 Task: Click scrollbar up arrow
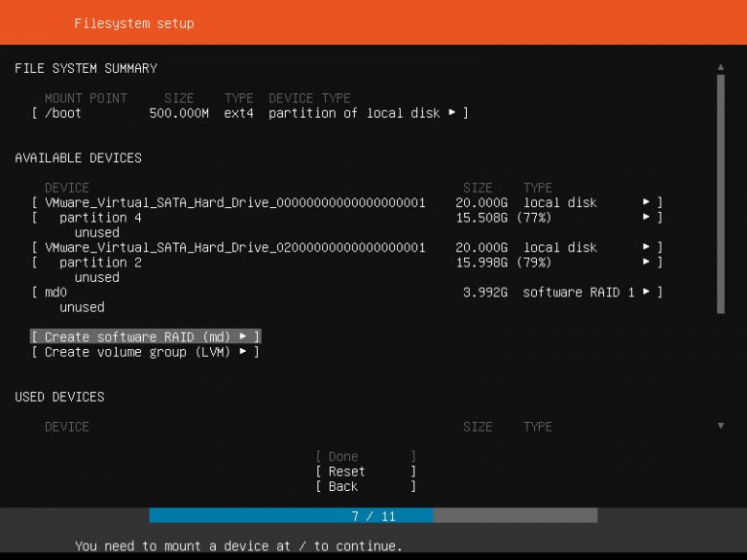pos(721,67)
